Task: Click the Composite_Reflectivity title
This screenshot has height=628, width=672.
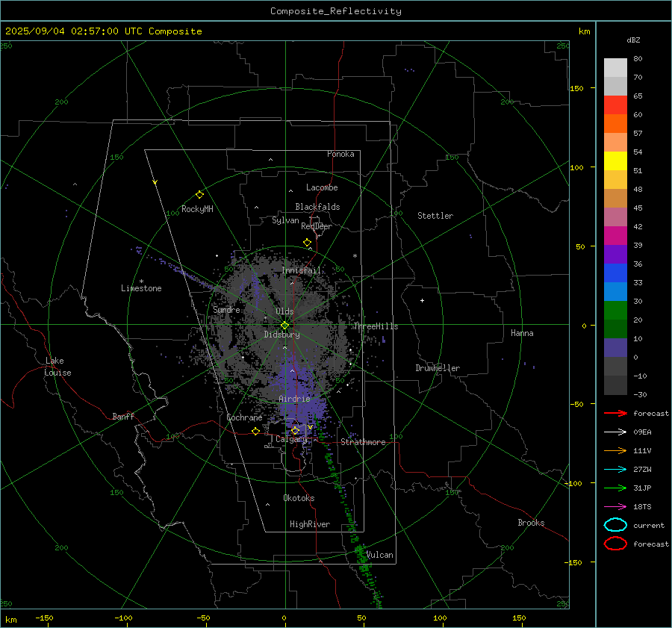Action: coord(335,11)
